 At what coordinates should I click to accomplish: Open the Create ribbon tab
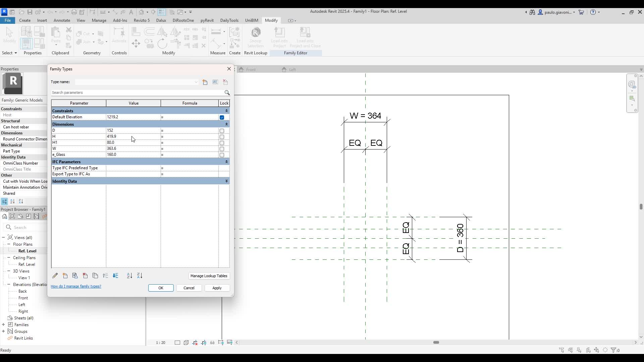[25, 20]
